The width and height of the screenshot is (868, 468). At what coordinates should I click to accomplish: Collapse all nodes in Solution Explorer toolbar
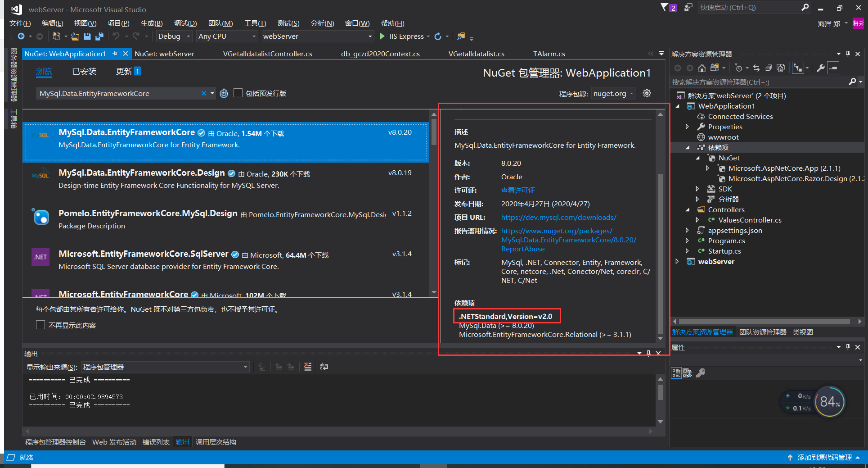tap(769, 68)
